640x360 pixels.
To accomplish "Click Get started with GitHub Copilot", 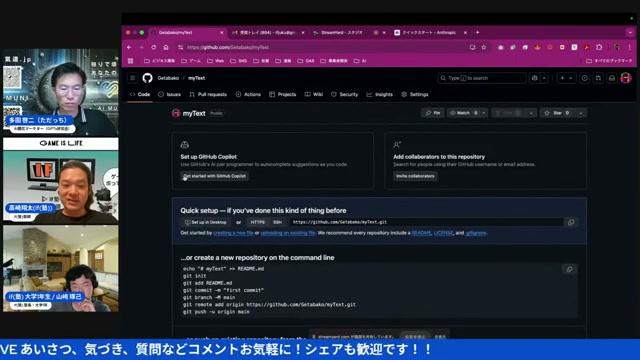I will tap(215, 176).
